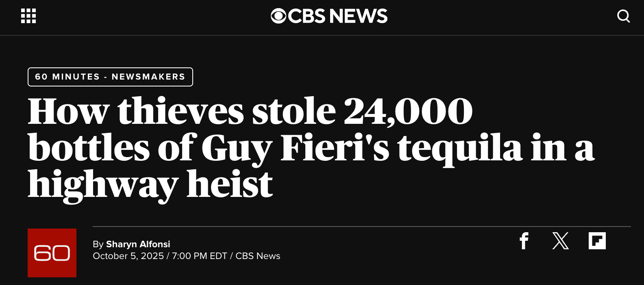Click '24,000' in the headline
Image resolution: width=644 pixels, height=285 pixels.
click(408, 111)
